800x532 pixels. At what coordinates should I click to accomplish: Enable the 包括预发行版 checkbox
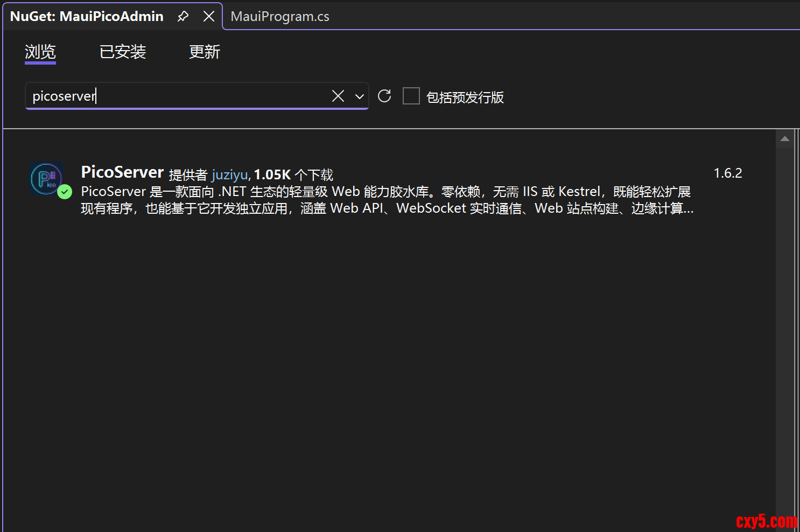click(x=411, y=96)
